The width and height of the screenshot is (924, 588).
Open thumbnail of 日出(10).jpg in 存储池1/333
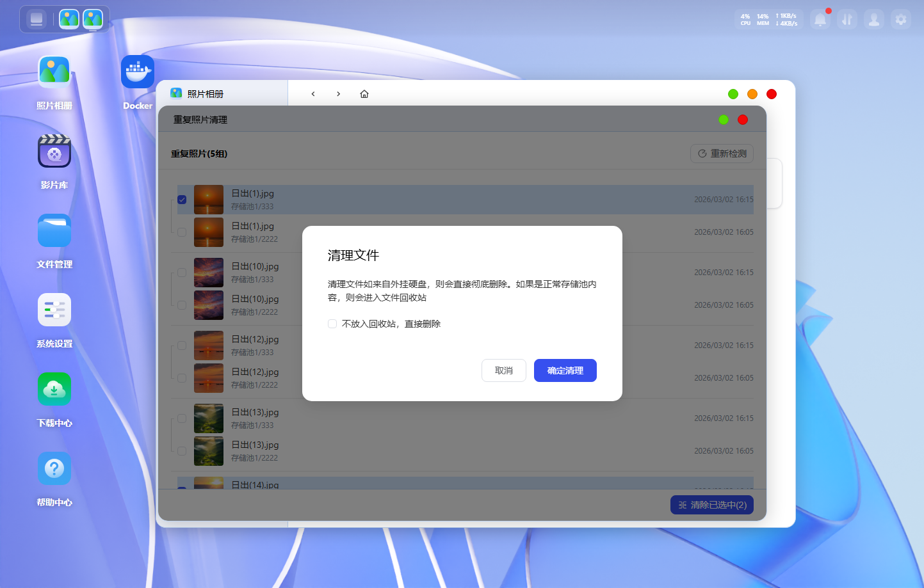(209, 273)
